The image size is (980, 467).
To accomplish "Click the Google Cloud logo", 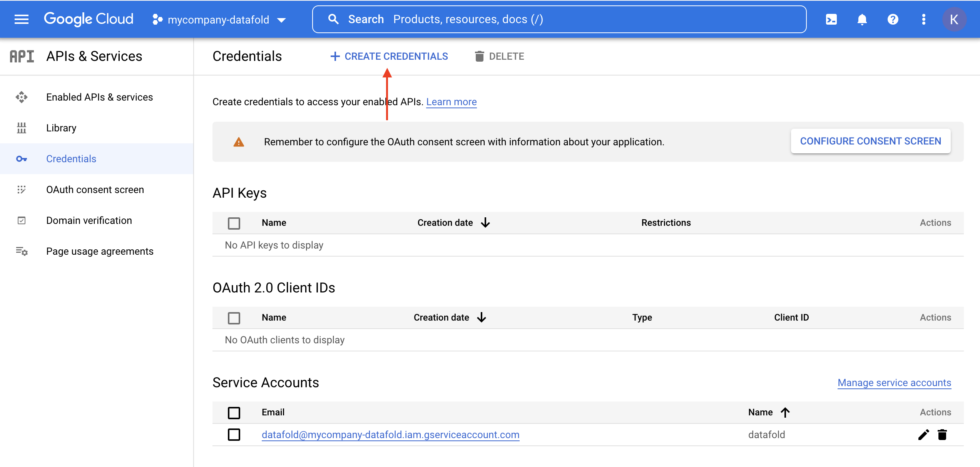I will [x=89, y=19].
